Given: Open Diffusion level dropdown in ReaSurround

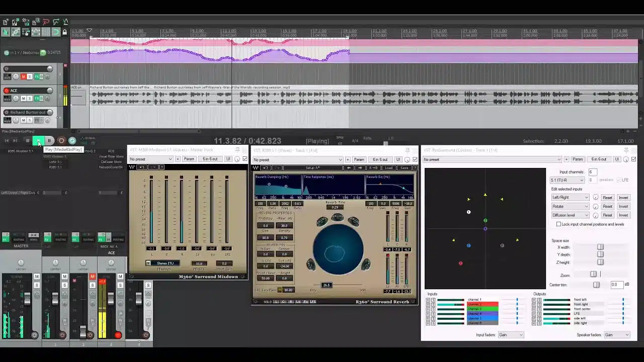Looking at the screenshot, I should pyautogui.click(x=570, y=215).
